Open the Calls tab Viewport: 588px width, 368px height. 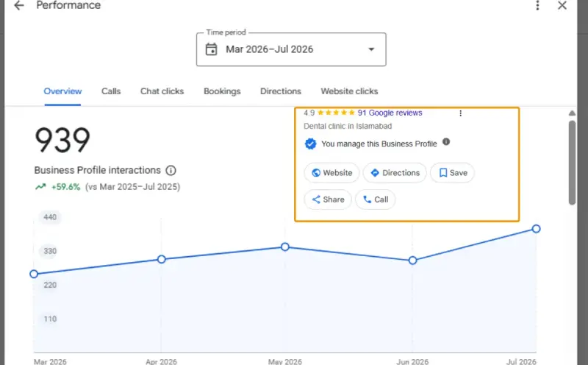click(111, 91)
